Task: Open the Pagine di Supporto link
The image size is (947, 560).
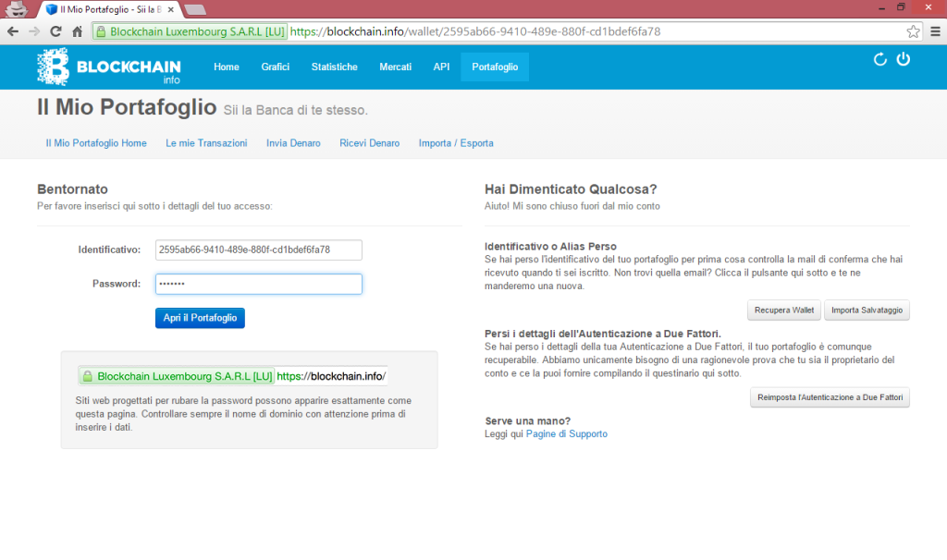Action: point(567,434)
